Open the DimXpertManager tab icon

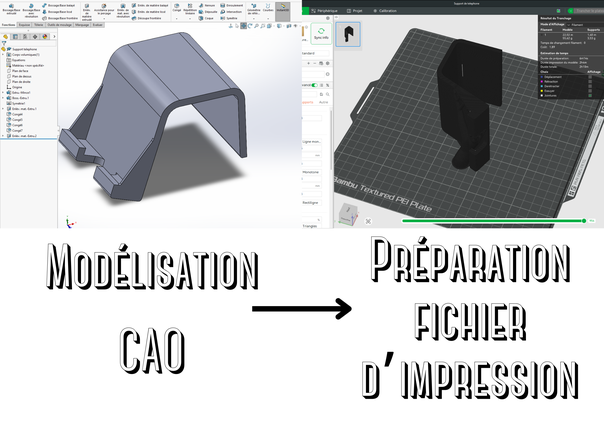35,37
